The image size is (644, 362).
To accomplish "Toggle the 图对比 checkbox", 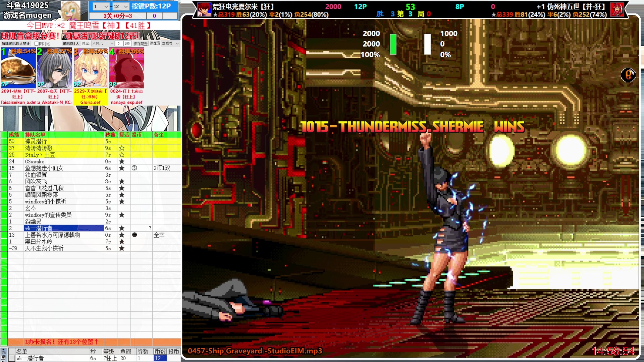I will click(x=37, y=44).
